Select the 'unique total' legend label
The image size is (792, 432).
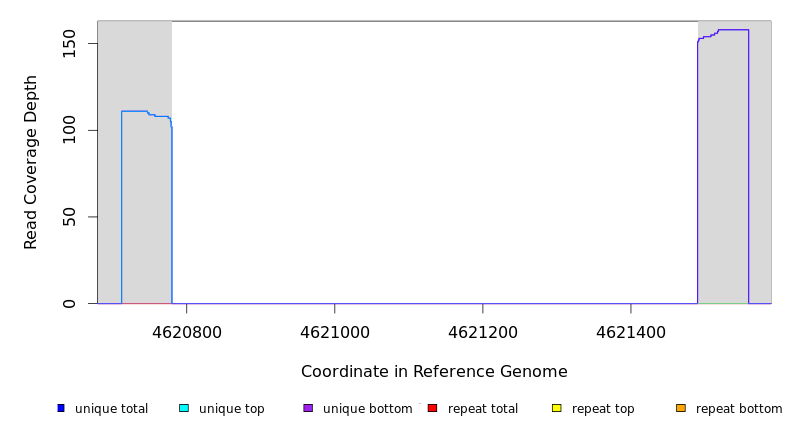[x=111, y=409]
